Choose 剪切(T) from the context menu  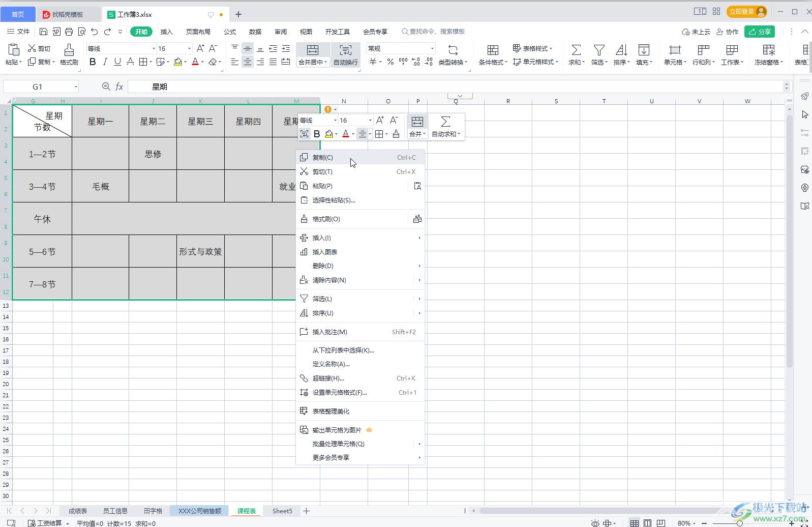point(360,171)
